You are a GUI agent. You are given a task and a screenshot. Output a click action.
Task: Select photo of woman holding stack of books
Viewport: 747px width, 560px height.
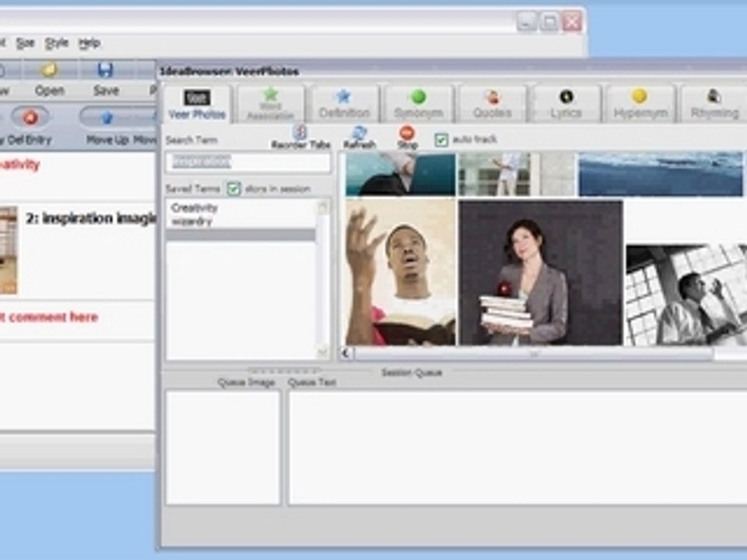tap(541, 272)
